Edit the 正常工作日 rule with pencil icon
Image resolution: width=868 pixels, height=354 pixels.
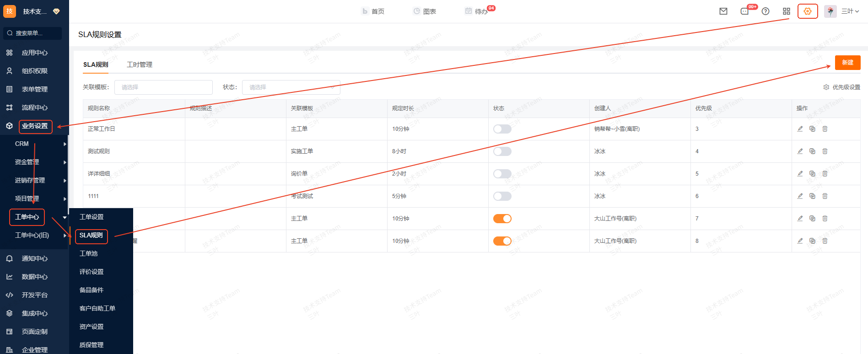800,129
